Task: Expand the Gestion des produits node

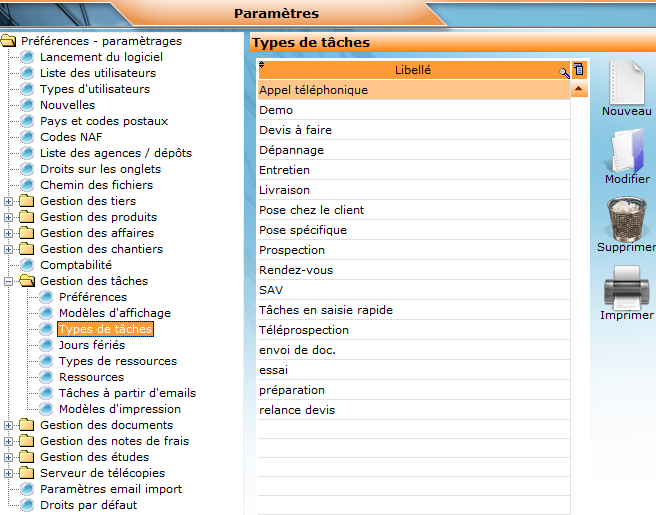Action: coord(8,218)
